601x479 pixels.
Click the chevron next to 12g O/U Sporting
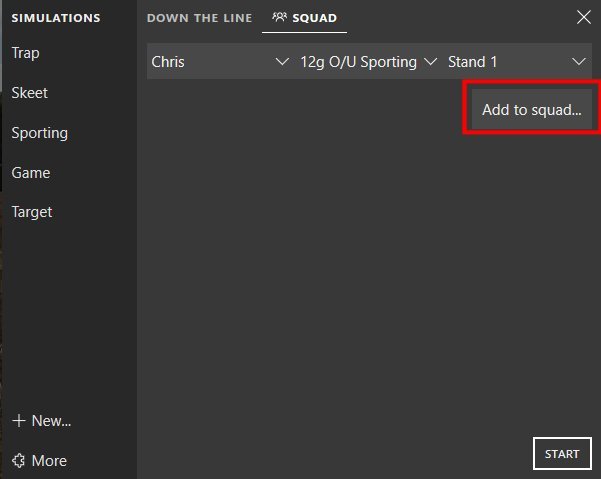431,62
